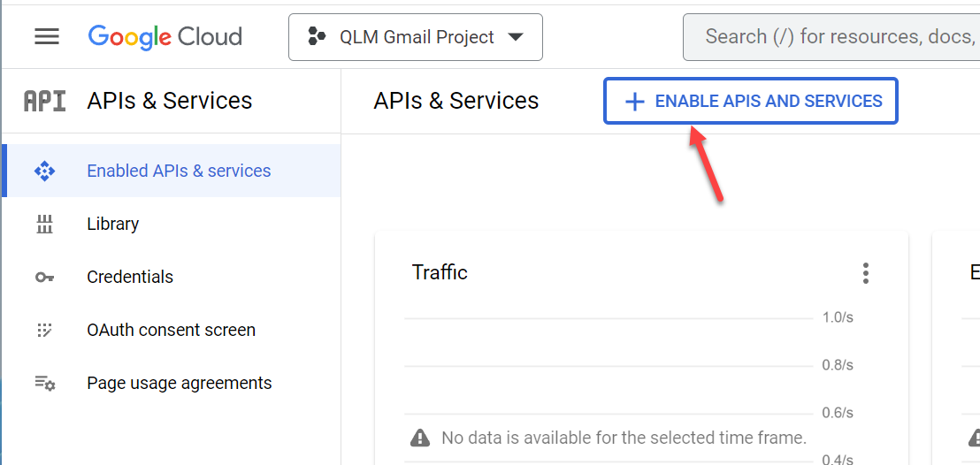
Task: Click the OAuth consent screen dotted icon
Action: (44, 330)
